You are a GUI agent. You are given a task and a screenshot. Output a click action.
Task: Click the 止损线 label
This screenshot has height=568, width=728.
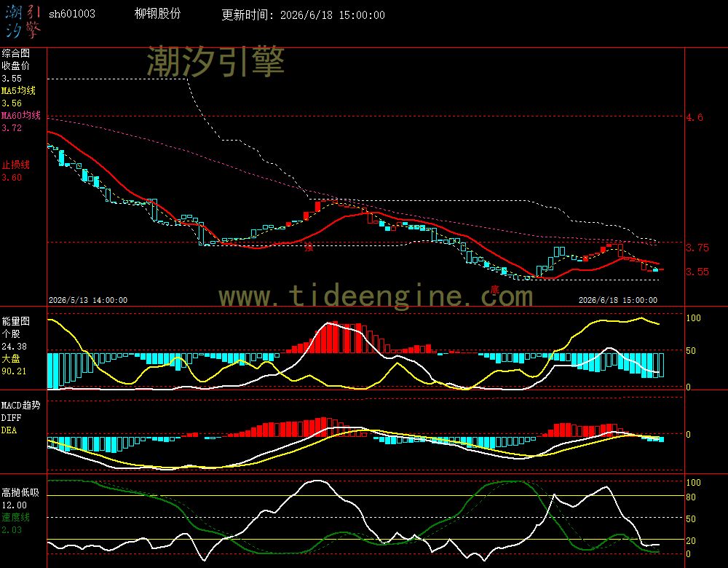click(x=15, y=165)
